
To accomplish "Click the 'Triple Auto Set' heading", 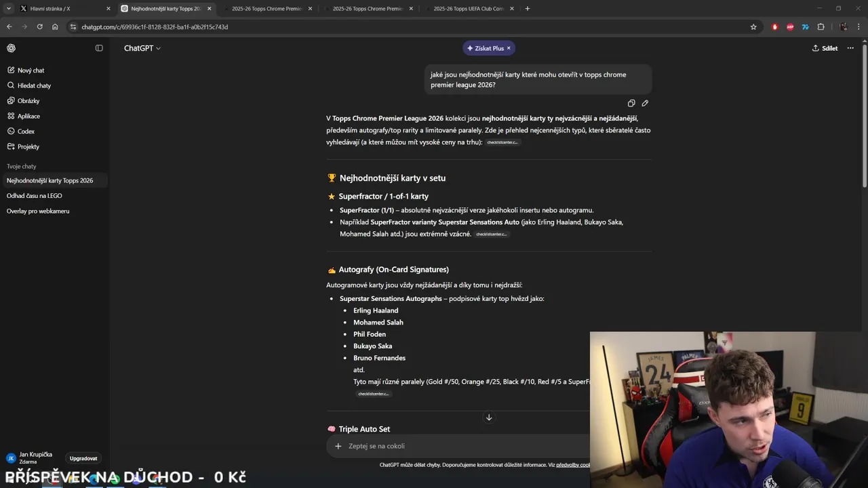I will click(364, 429).
